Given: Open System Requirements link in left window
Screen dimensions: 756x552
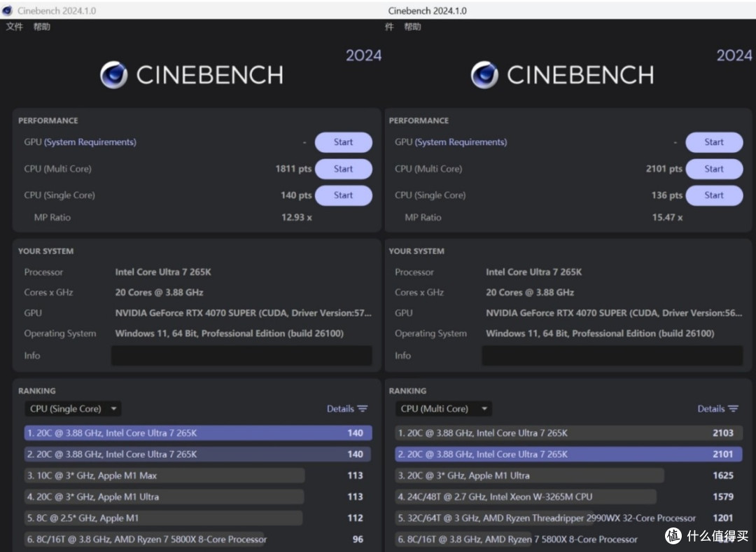Looking at the screenshot, I should tap(90, 142).
